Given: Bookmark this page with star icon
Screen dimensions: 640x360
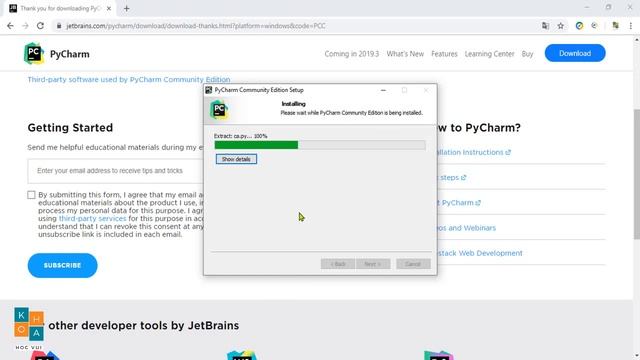Looking at the screenshot, I should point(561,26).
